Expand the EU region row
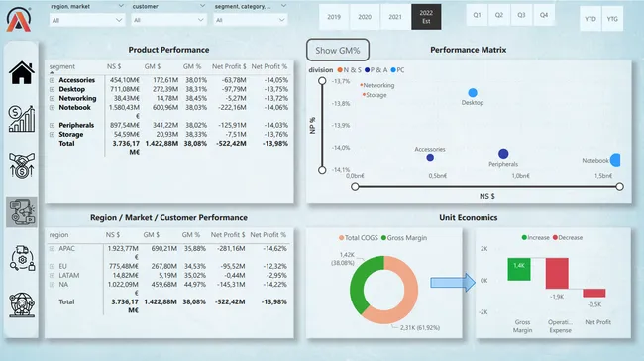The image size is (644, 361). [x=53, y=267]
